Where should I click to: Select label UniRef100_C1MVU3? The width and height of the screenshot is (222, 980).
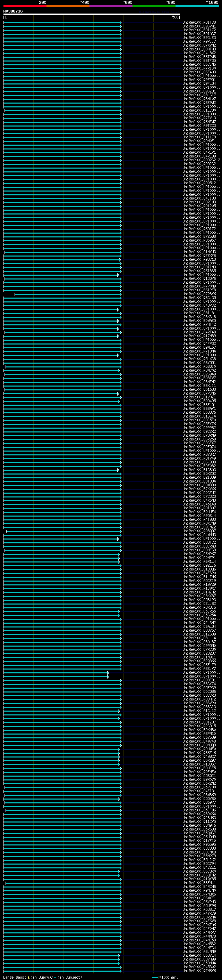tap(199, 252)
